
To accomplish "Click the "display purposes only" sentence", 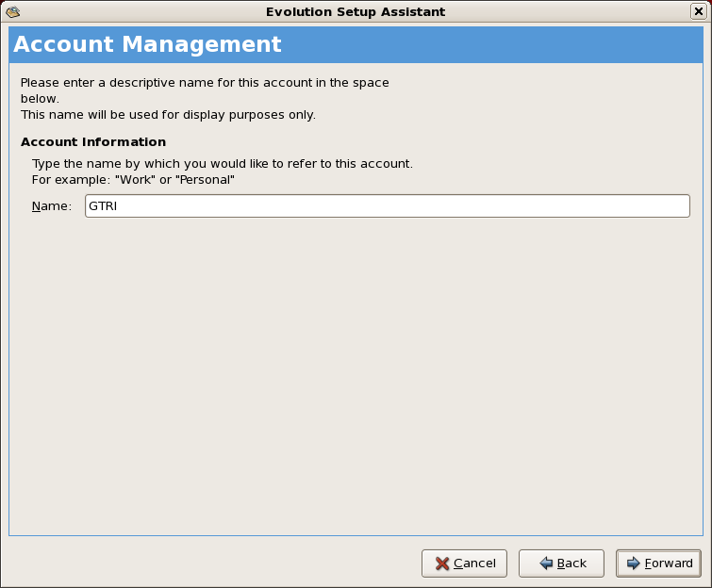I will [168, 115].
